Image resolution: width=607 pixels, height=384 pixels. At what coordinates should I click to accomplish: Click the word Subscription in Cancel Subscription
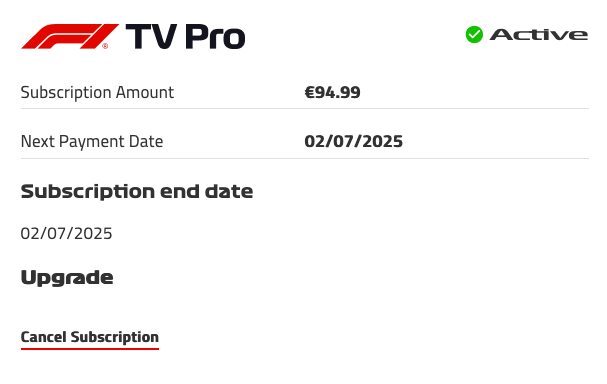tap(115, 337)
